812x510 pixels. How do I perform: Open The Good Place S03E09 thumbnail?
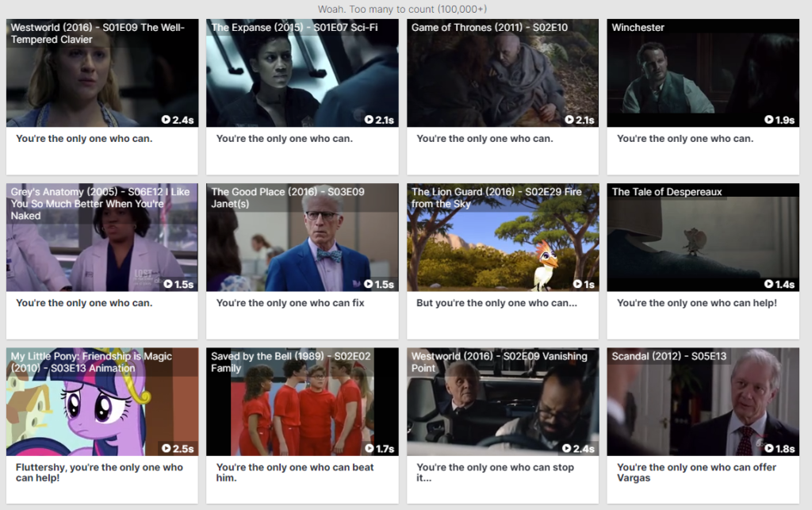click(x=302, y=237)
